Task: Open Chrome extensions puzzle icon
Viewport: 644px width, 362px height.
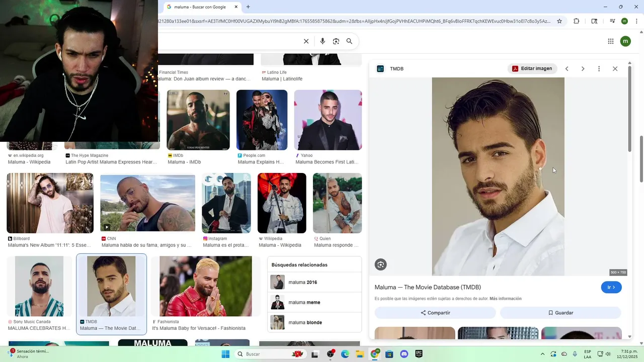Action: click(x=577, y=21)
